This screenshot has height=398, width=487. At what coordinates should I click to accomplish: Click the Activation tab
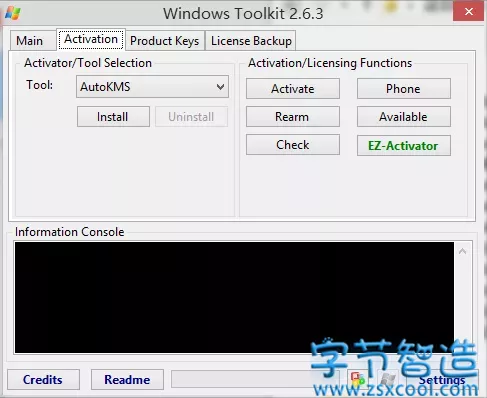tap(91, 39)
